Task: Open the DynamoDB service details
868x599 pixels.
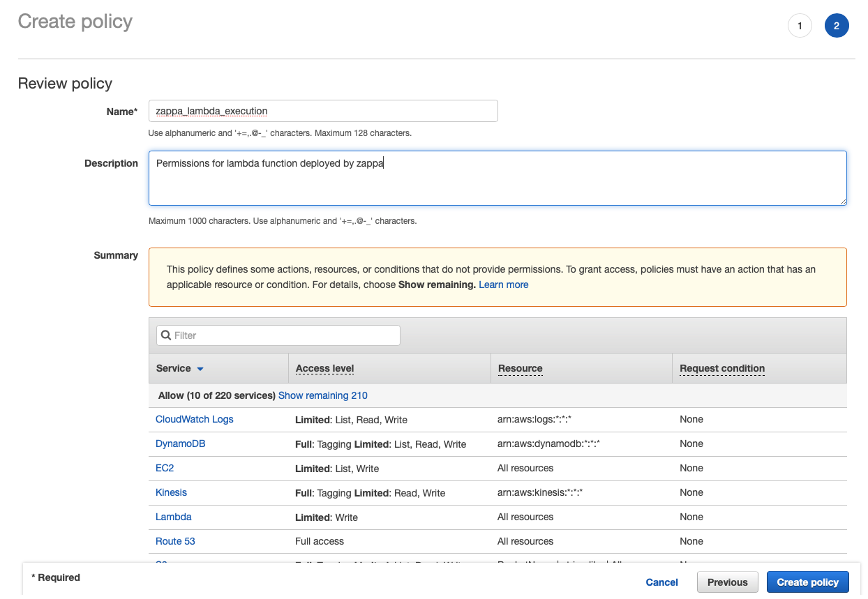Action: point(180,443)
